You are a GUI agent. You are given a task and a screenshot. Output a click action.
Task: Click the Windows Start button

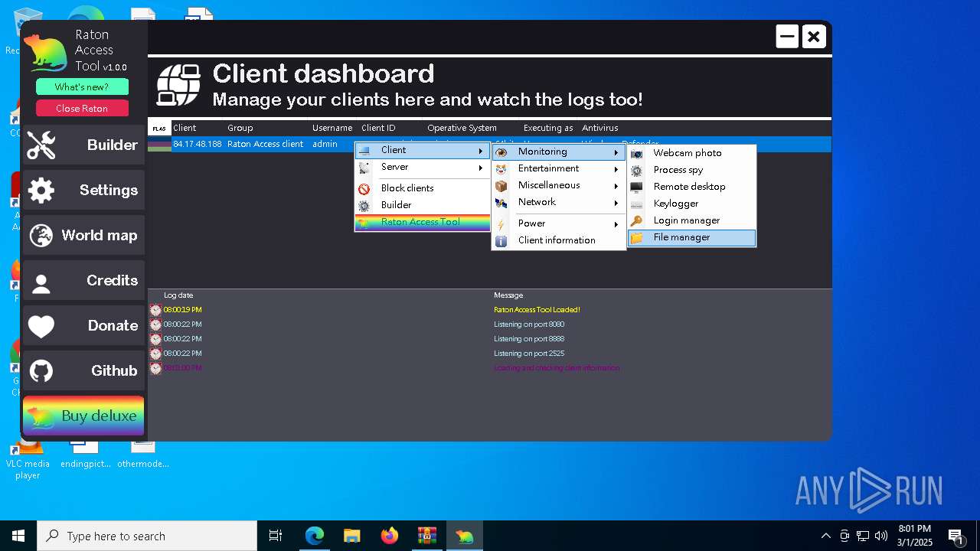coord(18,536)
